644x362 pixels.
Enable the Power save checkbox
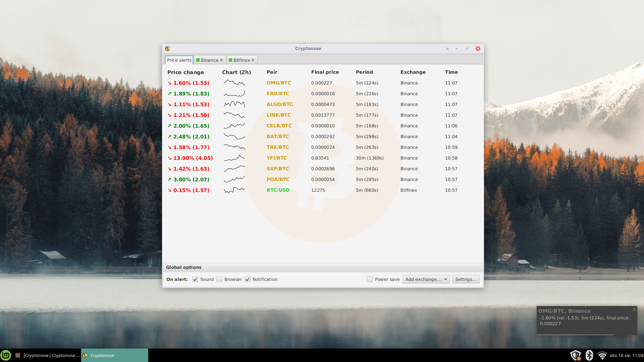[370, 279]
